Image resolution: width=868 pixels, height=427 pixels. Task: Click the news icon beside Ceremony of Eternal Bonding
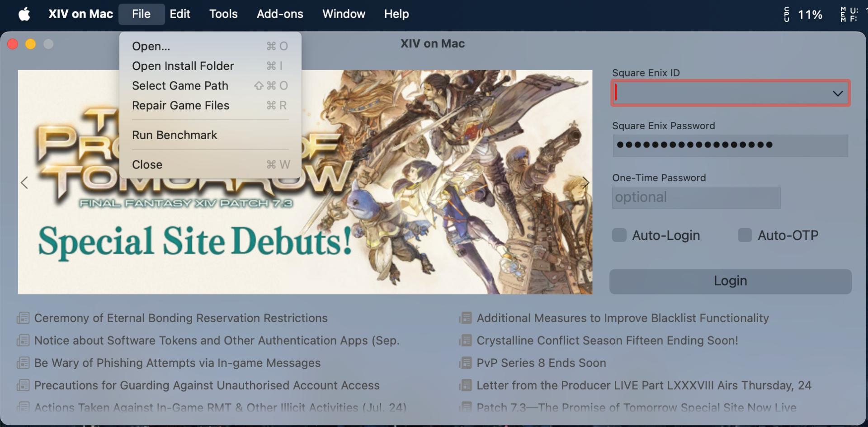click(23, 318)
